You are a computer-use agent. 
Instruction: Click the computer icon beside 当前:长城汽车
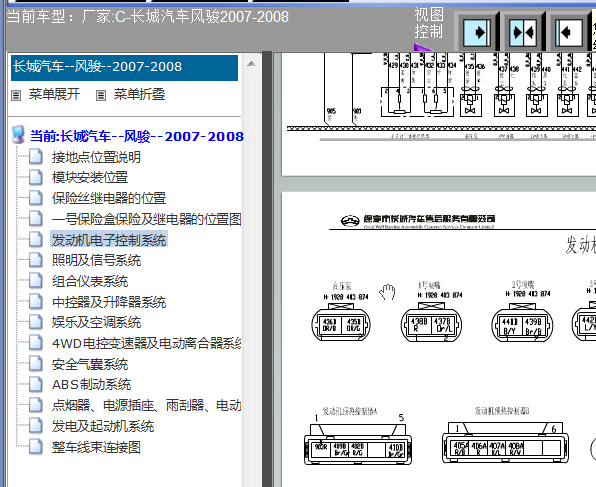pyautogui.click(x=18, y=135)
